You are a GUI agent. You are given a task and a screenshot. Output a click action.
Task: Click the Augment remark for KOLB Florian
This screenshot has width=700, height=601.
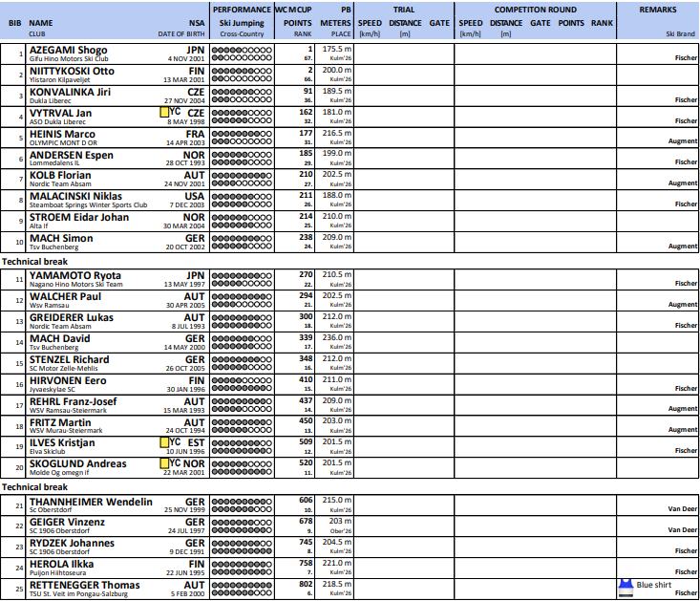(x=682, y=183)
